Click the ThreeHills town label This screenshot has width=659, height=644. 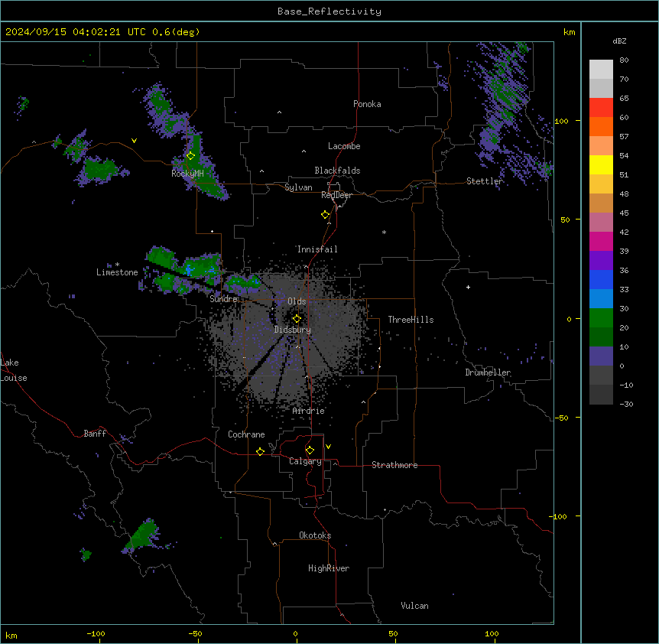pyautogui.click(x=411, y=320)
